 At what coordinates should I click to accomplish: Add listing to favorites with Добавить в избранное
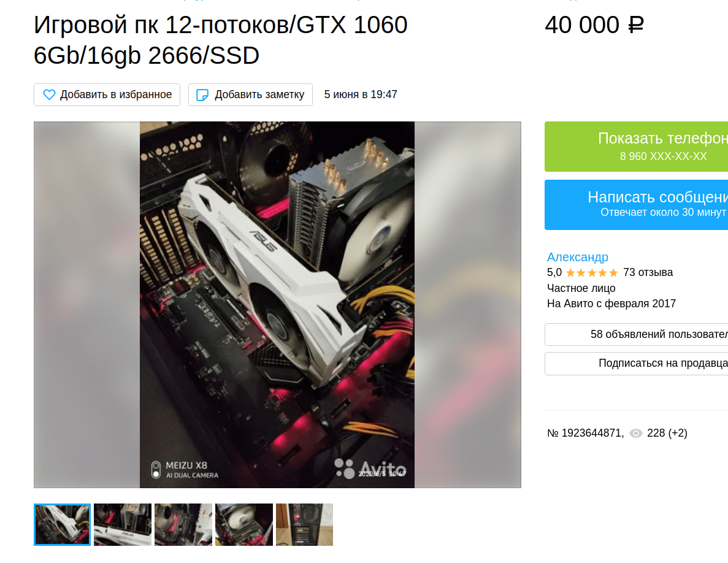pyautogui.click(x=107, y=94)
